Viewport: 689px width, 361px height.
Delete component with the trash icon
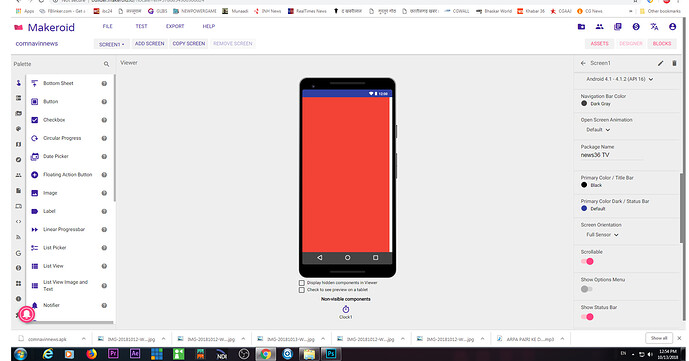pyautogui.click(x=674, y=63)
